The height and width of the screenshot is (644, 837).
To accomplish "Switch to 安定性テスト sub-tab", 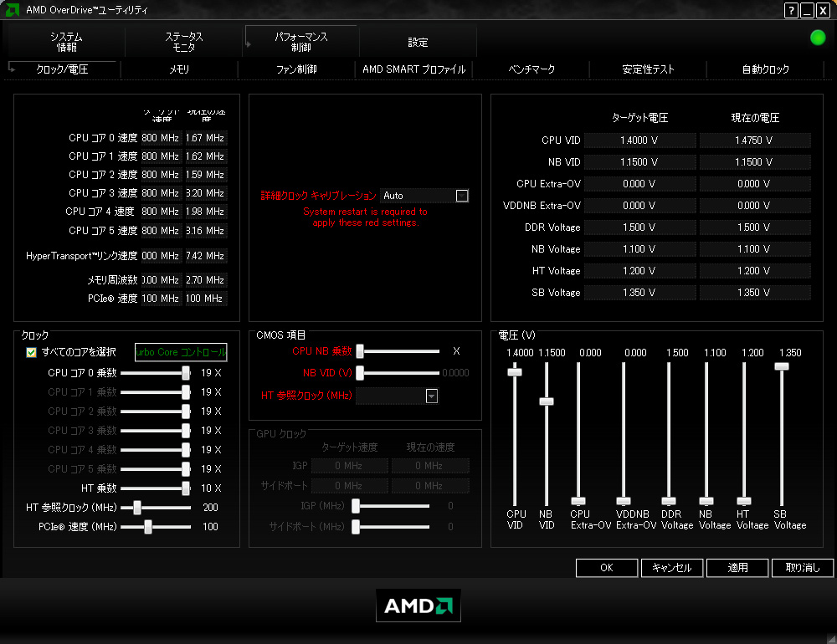I will pos(648,69).
